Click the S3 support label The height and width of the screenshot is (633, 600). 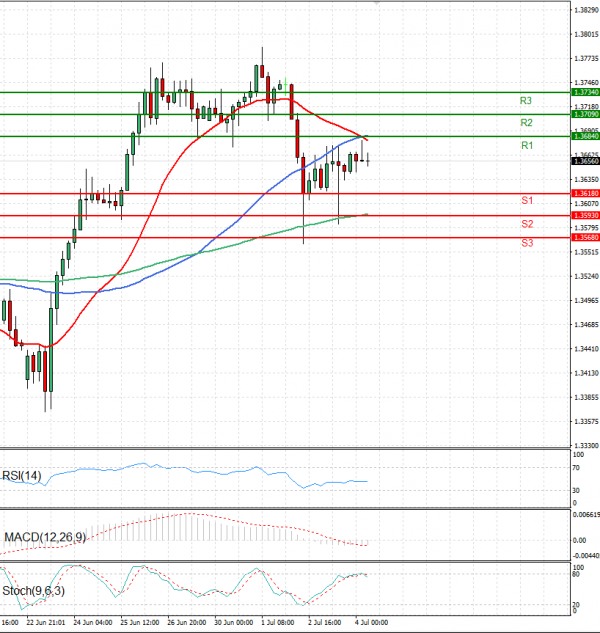(527, 243)
